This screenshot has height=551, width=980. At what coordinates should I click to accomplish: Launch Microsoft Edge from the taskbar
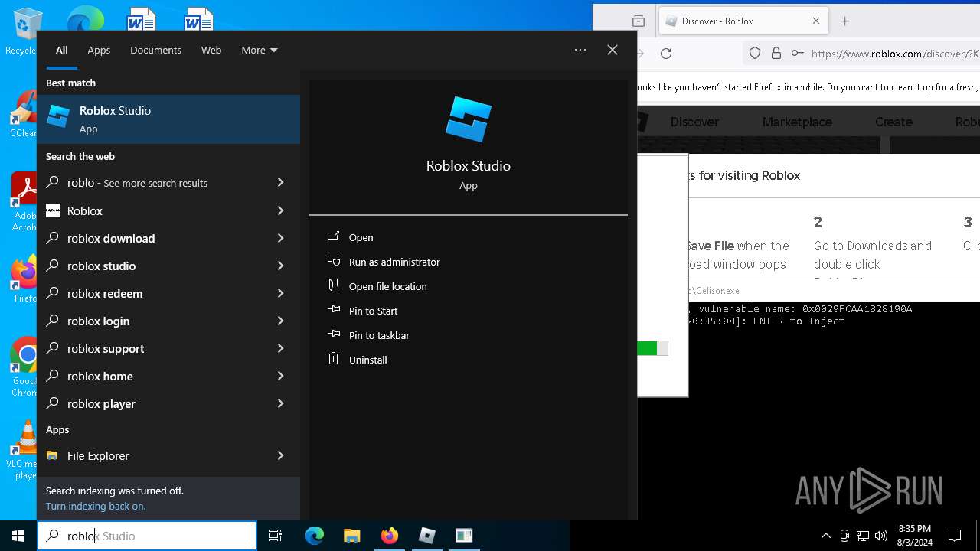[x=315, y=536]
